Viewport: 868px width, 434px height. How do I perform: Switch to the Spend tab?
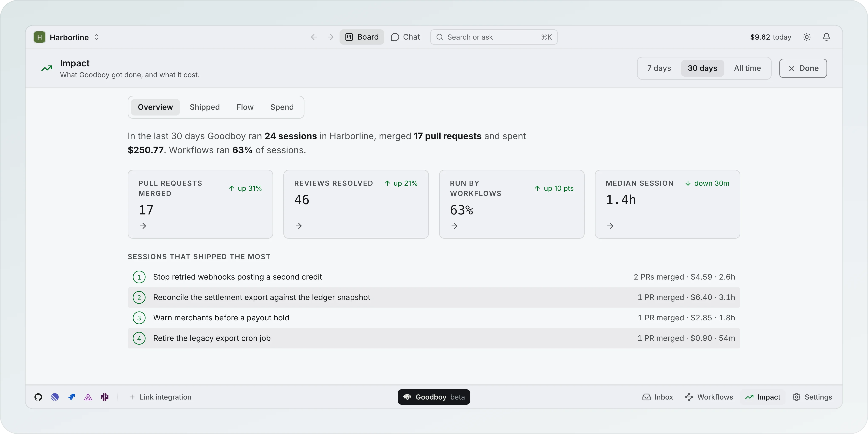(282, 107)
